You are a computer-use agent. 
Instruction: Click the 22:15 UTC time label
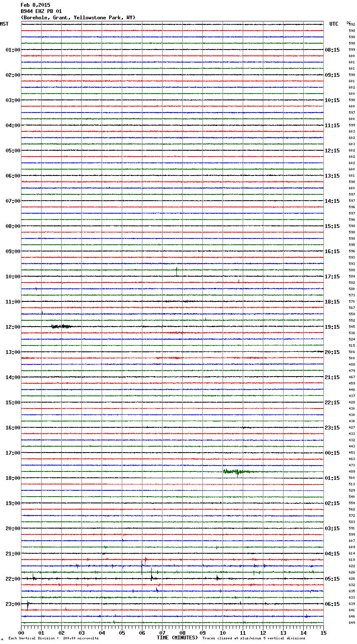tap(332, 403)
